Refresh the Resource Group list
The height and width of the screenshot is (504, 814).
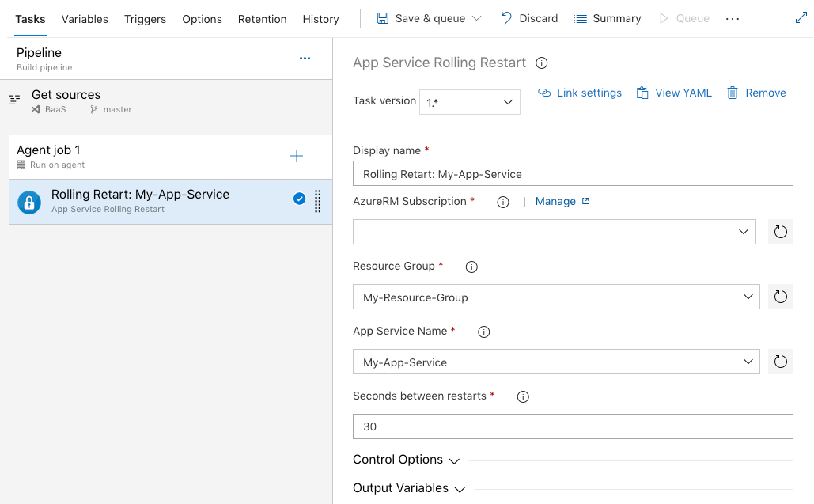point(780,297)
